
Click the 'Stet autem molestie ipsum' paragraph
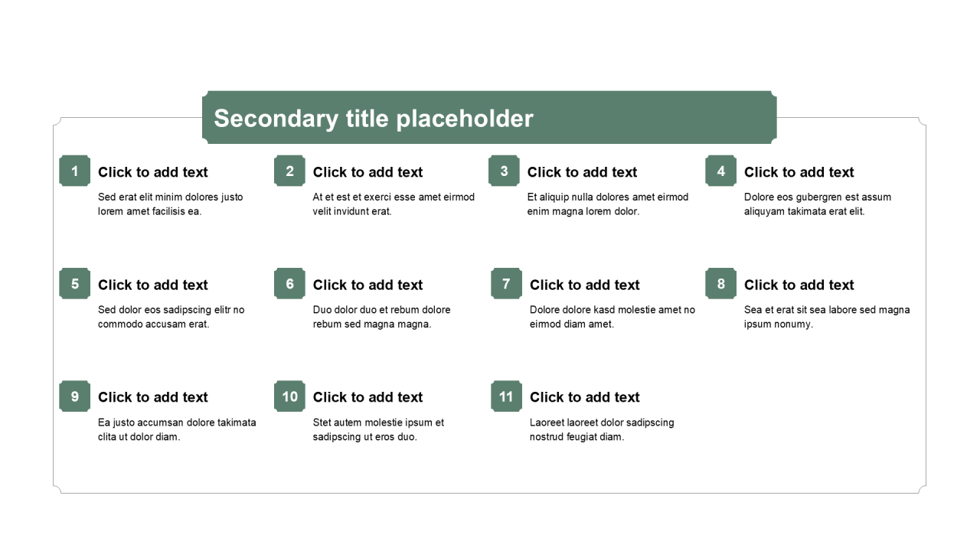pos(378,429)
